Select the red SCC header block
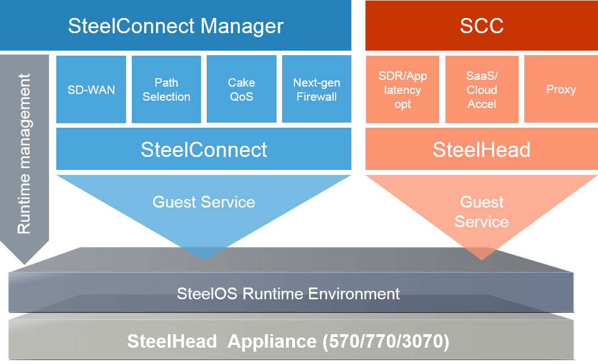The width and height of the screenshot is (598, 364). [481, 25]
